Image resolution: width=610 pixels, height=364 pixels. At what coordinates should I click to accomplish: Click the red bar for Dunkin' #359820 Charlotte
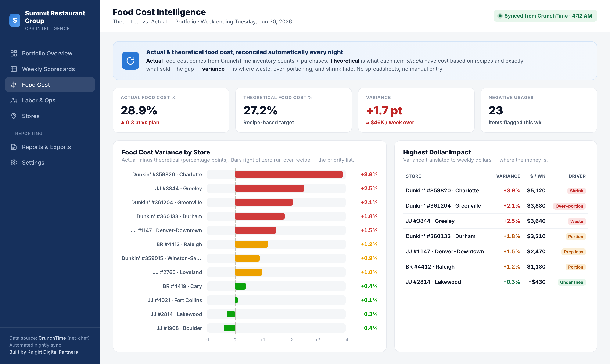289,174
